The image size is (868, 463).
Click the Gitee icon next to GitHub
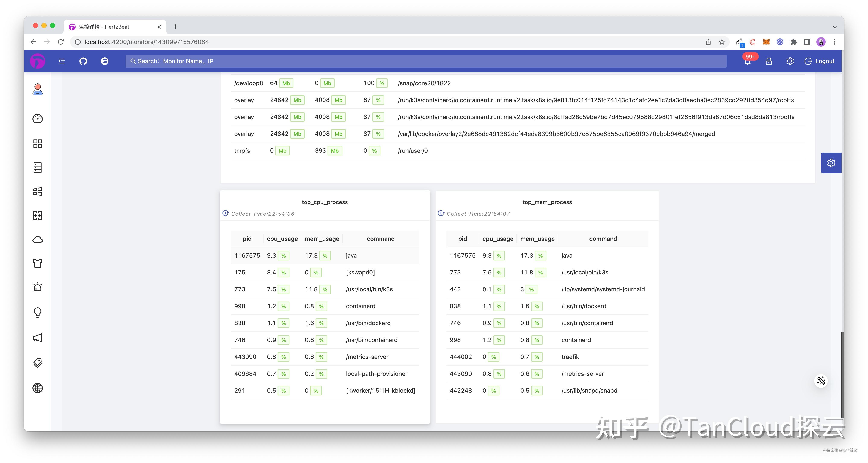click(104, 61)
